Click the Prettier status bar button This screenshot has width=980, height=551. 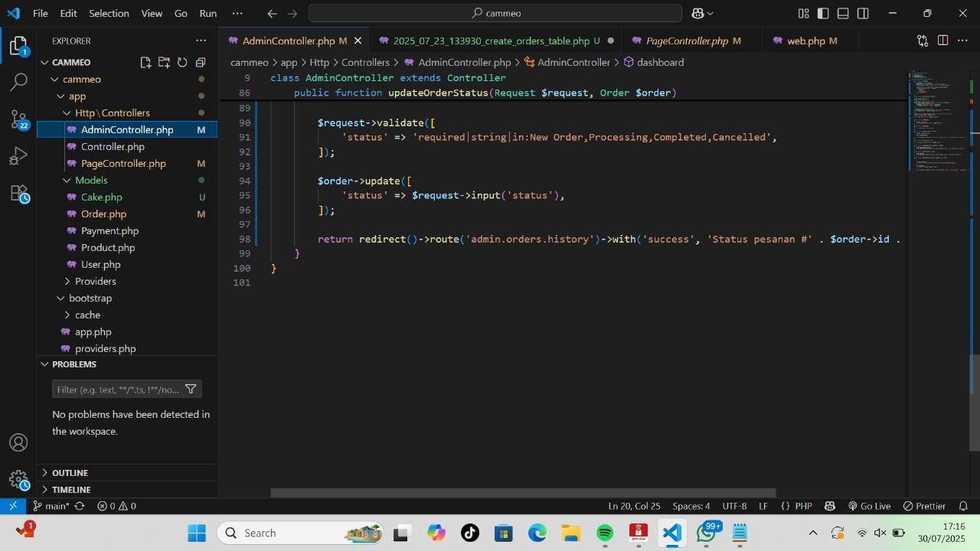(x=924, y=507)
